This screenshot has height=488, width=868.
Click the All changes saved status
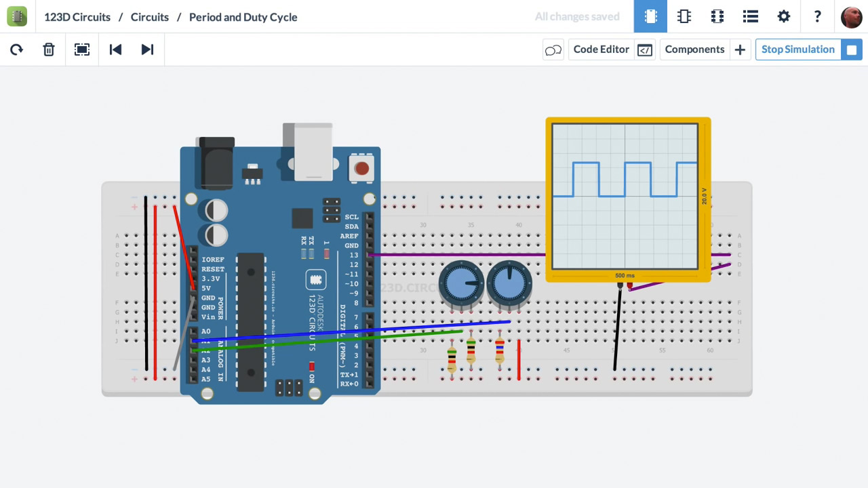click(577, 17)
